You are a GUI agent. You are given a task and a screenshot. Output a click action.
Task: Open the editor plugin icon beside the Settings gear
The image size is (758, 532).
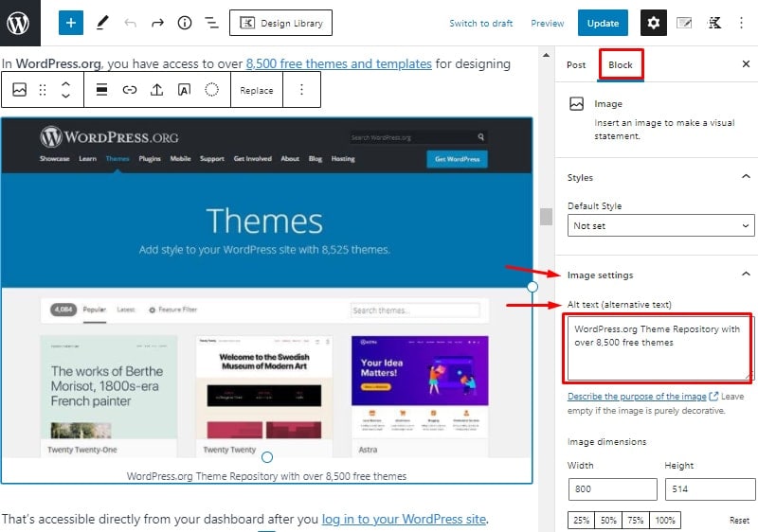[684, 23]
